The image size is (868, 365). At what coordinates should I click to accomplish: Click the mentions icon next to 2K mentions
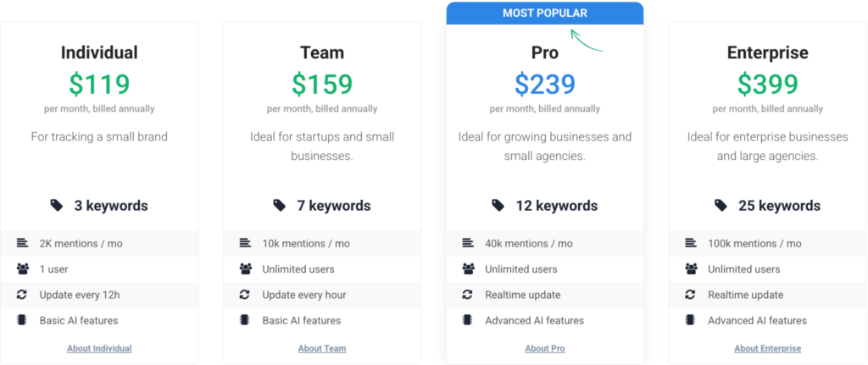click(x=21, y=243)
